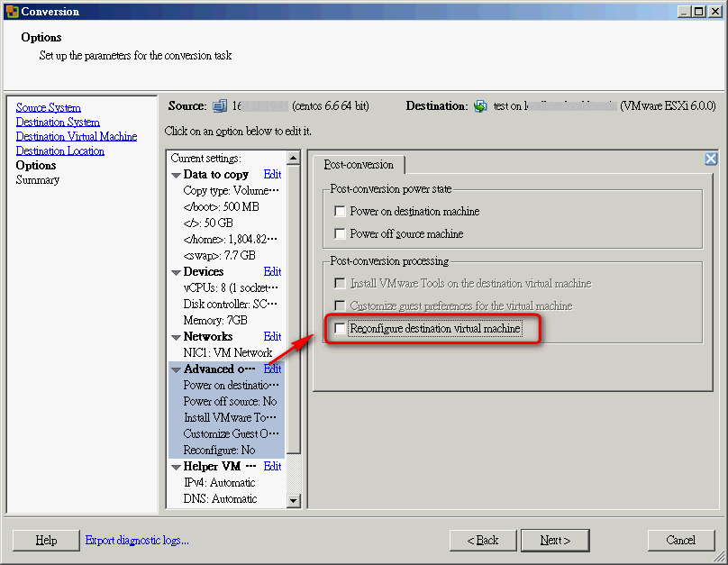Select Memory: 7GB row

click(226, 320)
